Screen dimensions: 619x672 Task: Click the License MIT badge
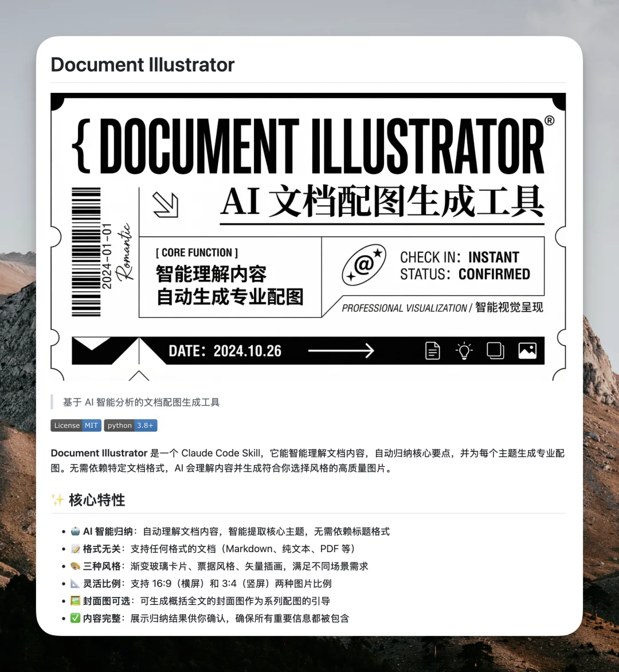[75, 425]
